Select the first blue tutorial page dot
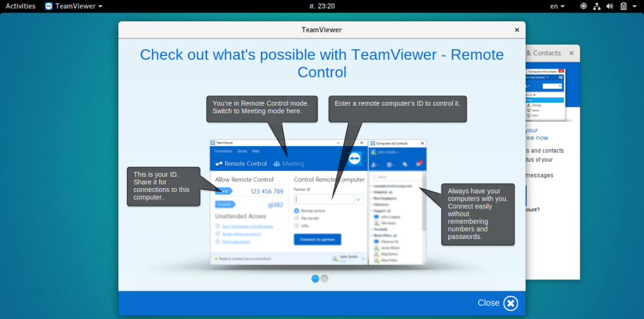 316,279
